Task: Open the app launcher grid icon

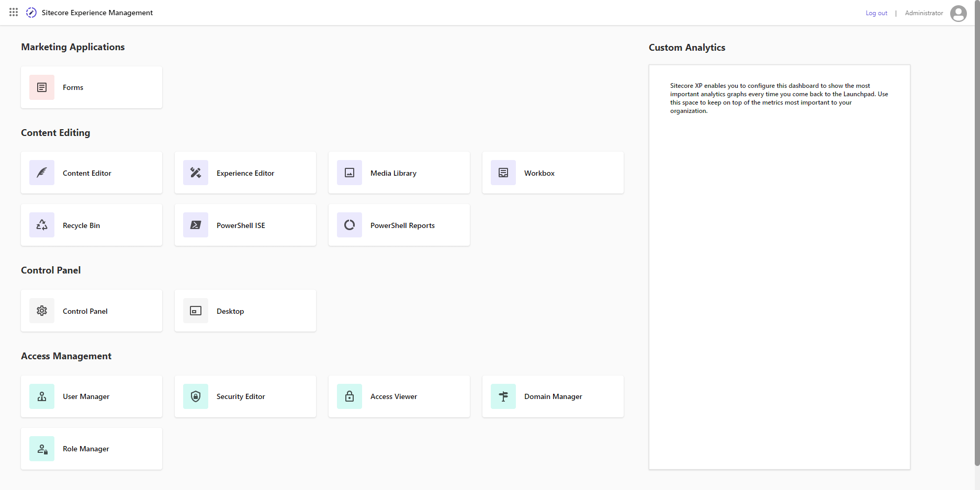Action: click(x=14, y=12)
